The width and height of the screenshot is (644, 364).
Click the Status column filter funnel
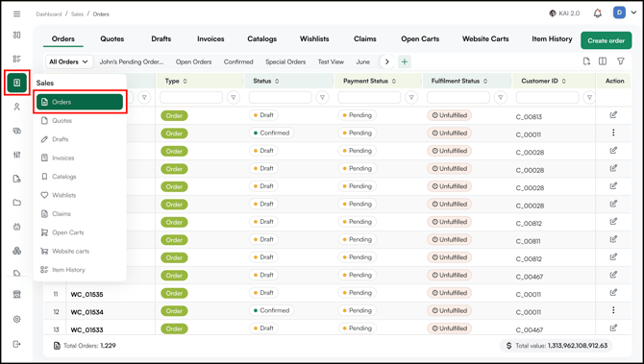point(322,97)
